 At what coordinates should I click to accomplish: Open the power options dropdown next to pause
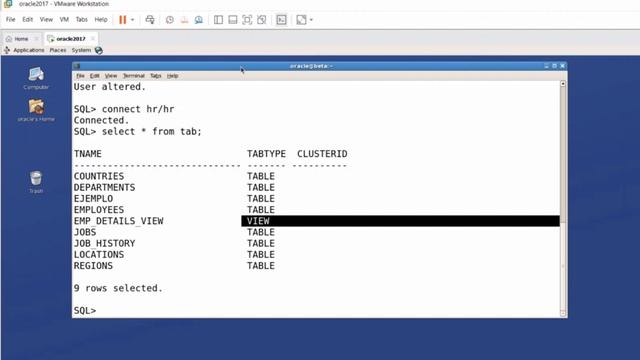click(x=132, y=20)
